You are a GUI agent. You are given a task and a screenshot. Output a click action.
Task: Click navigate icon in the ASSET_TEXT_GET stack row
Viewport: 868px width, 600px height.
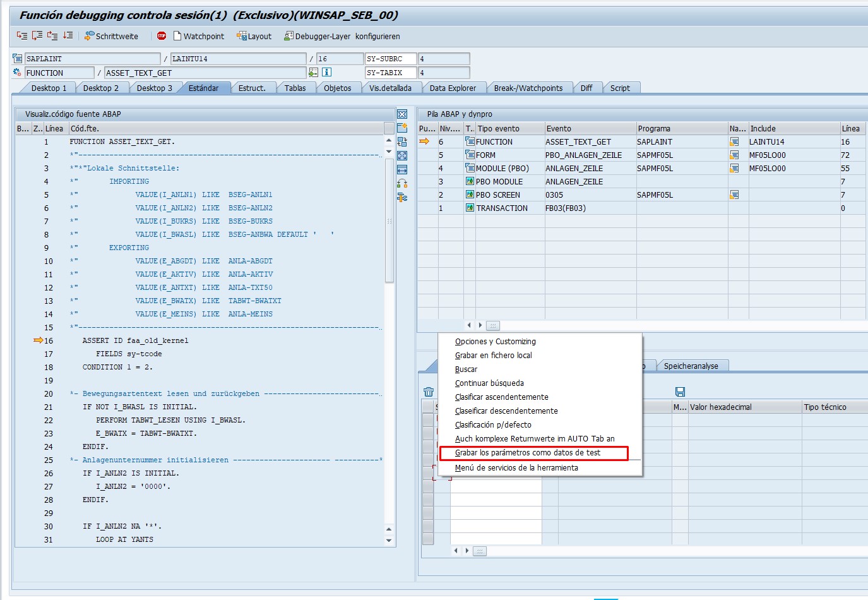tap(734, 141)
